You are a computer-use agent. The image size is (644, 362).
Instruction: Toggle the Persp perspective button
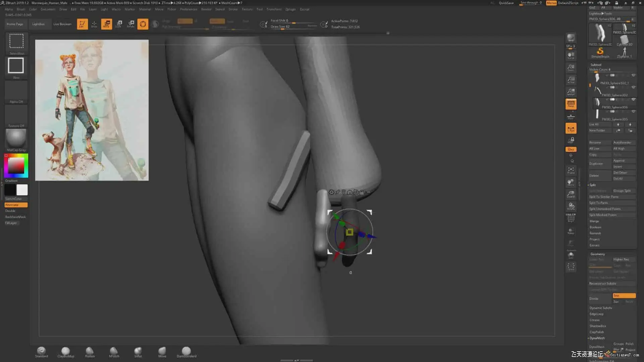point(571,104)
